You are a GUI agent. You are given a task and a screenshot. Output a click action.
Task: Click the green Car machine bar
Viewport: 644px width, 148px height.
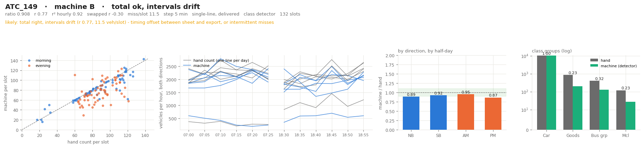pyautogui.click(x=551, y=93)
